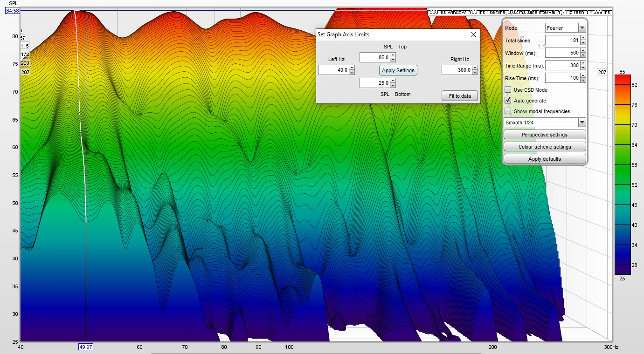Click the Rise Time (ms) value field
The height and width of the screenshot is (354, 644).
563,78
